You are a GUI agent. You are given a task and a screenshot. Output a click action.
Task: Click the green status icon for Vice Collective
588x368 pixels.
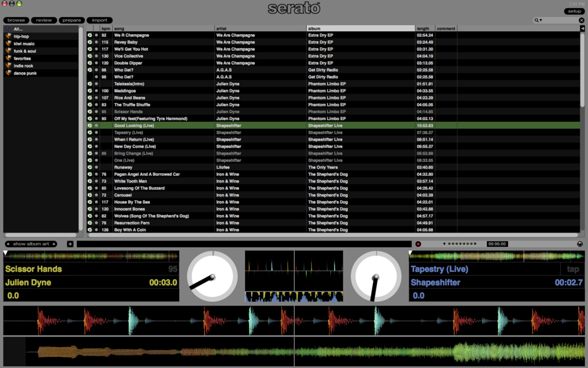click(90, 56)
